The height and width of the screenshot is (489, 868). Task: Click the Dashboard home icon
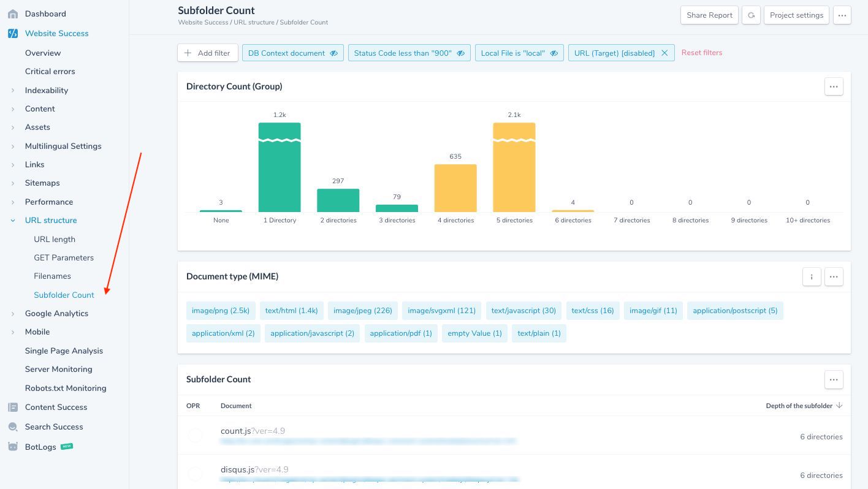[x=12, y=13]
